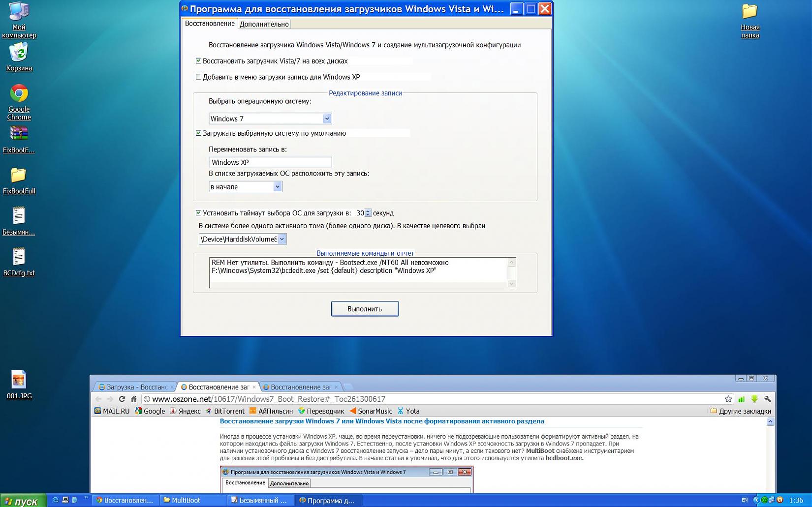Click the green circular tray icon

click(765, 500)
